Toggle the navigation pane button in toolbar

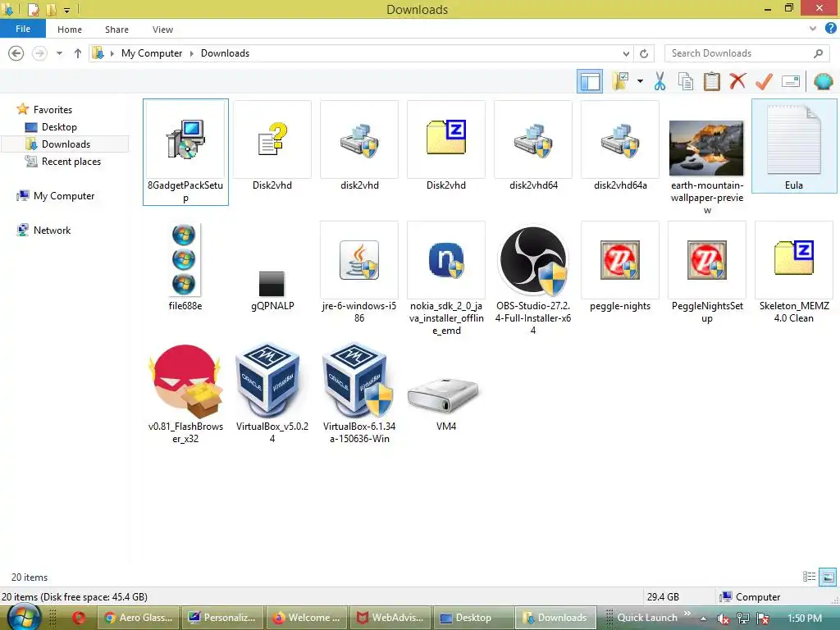(590, 81)
